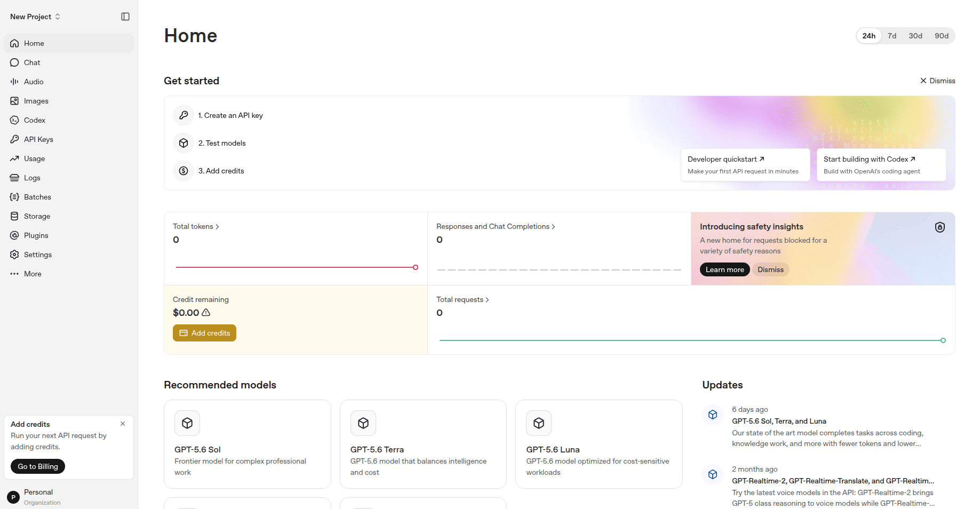Open the GPT-5.6 Sol model card
This screenshot has height=509, width=980.
click(x=248, y=444)
